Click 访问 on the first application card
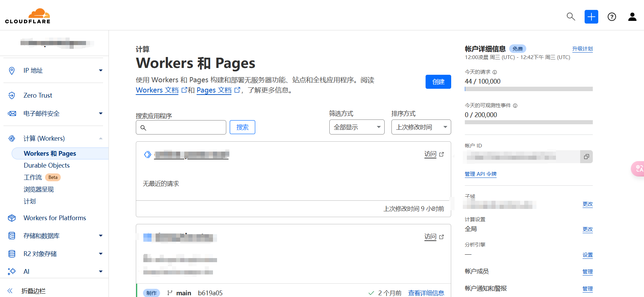This screenshot has width=644, height=297. click(x=430, y=154)
